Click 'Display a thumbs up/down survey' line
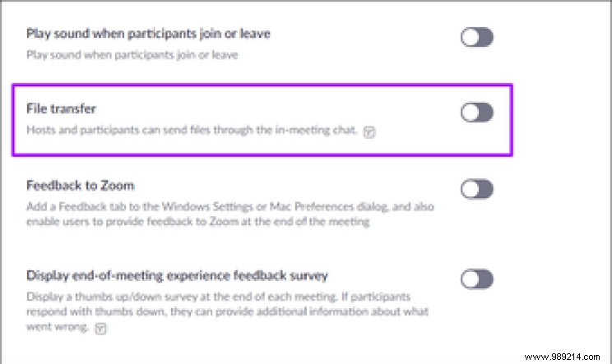 (x=218, y=297)
